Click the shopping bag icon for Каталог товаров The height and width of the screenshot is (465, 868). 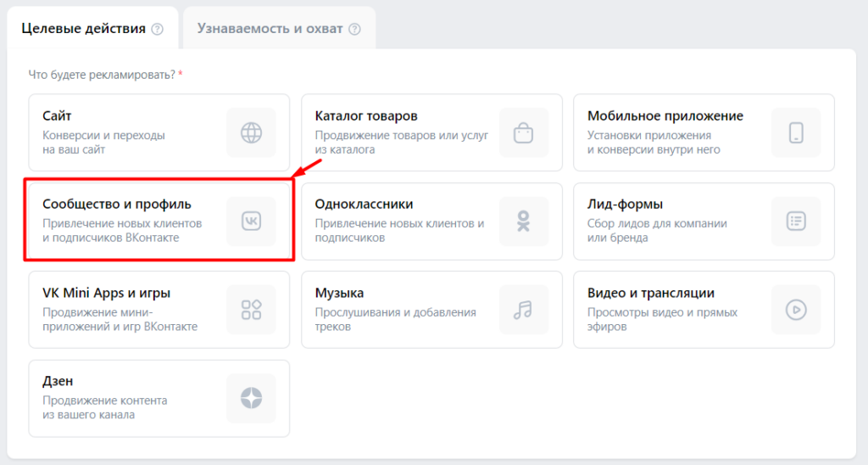[523, 133]
